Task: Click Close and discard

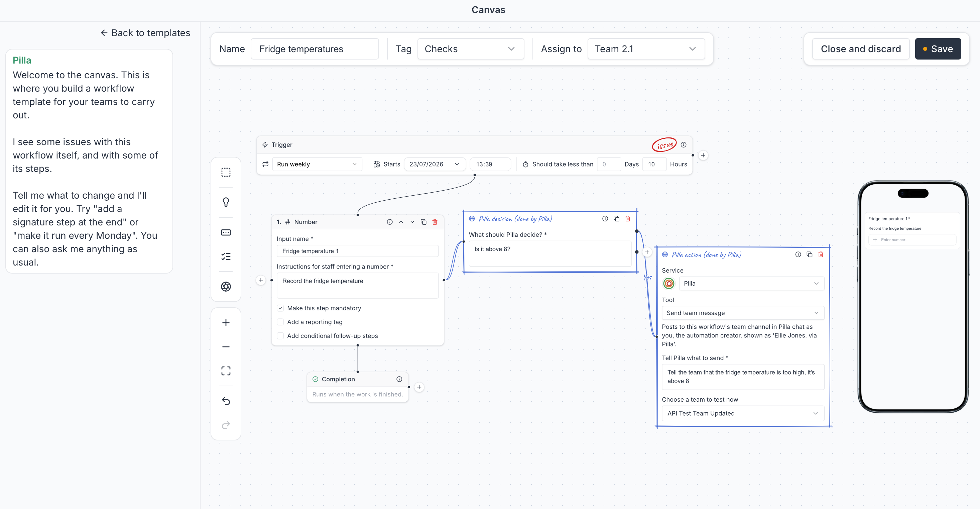Action: tap(861, 49)
